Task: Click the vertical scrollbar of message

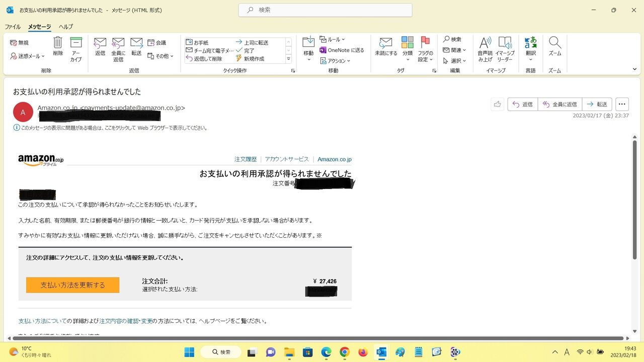Action: 634,201
